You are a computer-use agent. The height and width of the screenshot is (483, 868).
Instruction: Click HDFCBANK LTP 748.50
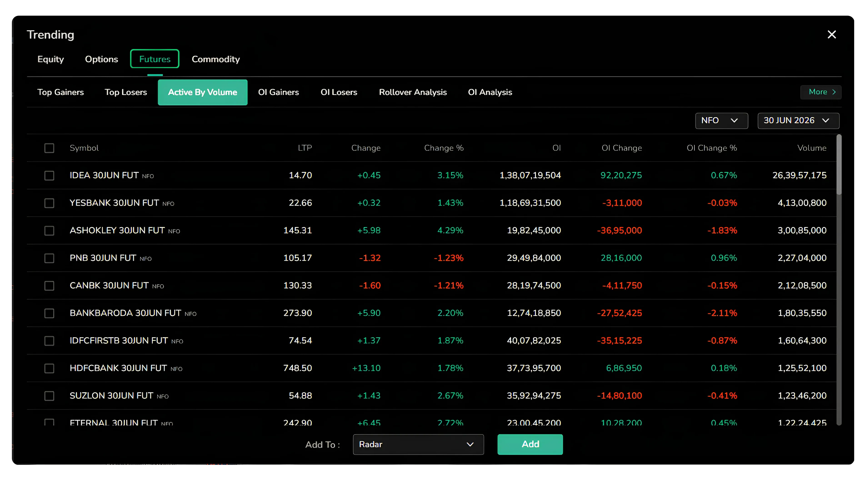[298, 368]
